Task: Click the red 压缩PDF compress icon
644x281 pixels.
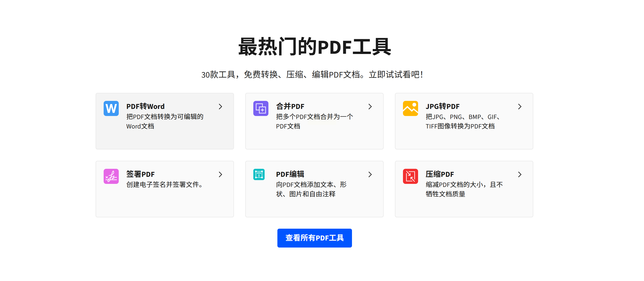Action: coord(410,176)
